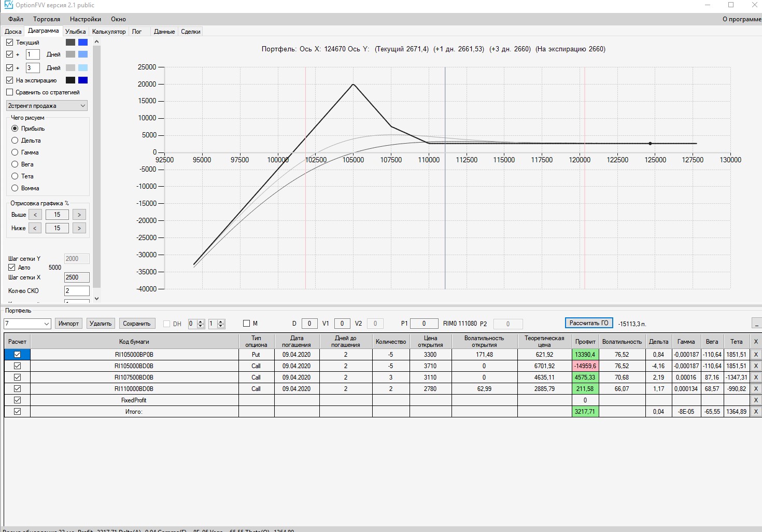Image resolution: width=762 pixels, height=532 pixels.
Task: Open the Настройки menu
Action: [86, 19]
